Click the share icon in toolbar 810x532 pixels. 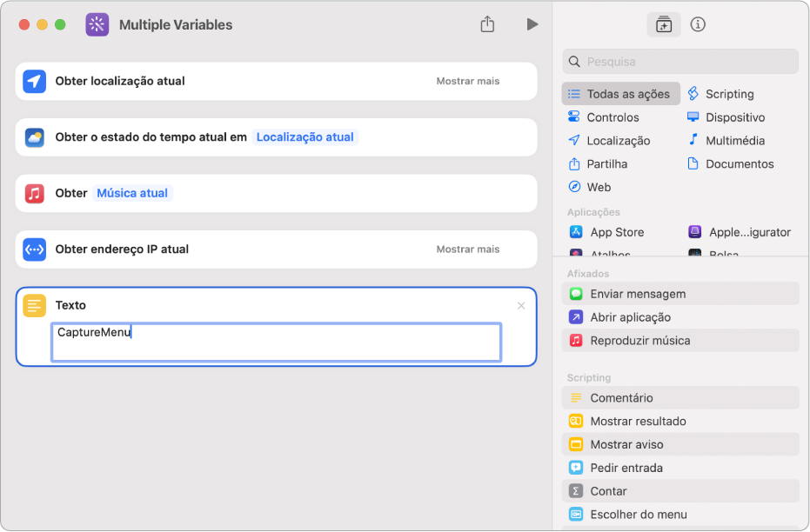pos(487,24)
